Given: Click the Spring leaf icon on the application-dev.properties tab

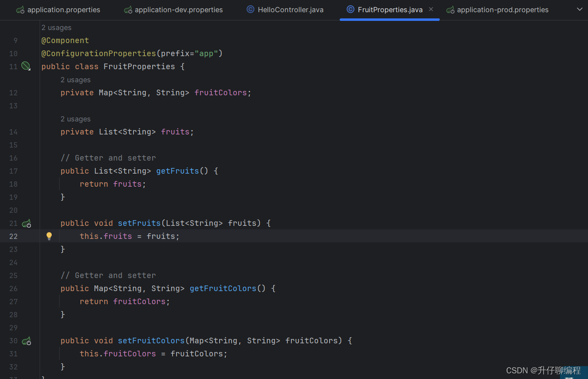Looking at the screenshot, I should [128, 10].
